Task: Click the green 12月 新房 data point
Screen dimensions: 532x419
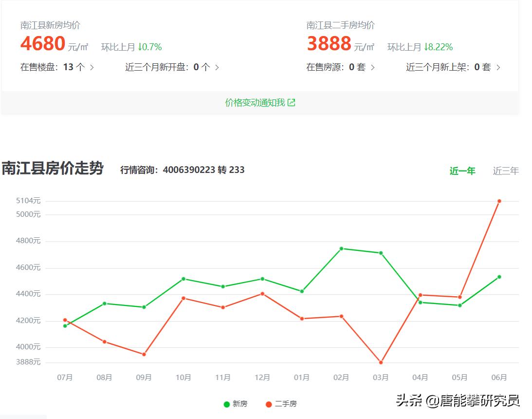Action: (262, 279)
